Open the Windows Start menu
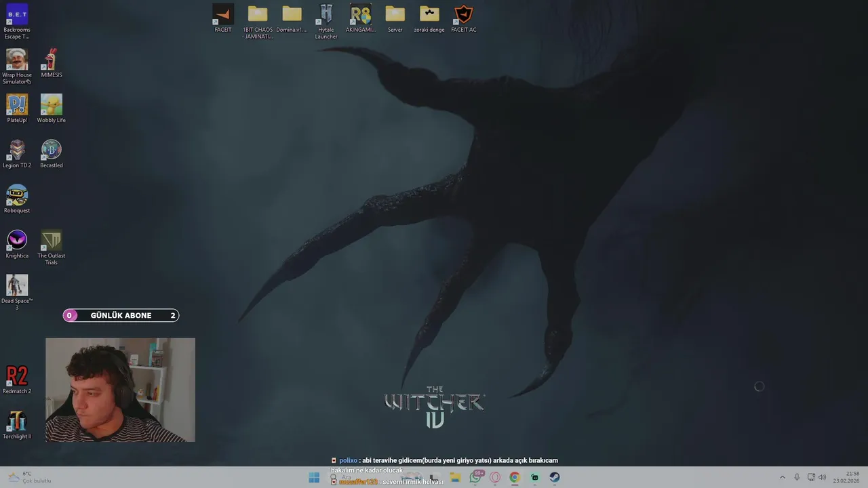 314,477
